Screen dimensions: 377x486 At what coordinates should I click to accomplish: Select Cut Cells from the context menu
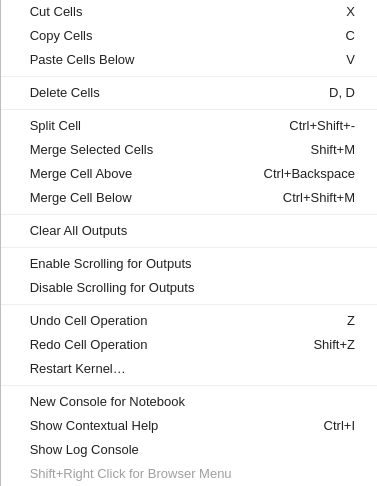coord(189,12)
